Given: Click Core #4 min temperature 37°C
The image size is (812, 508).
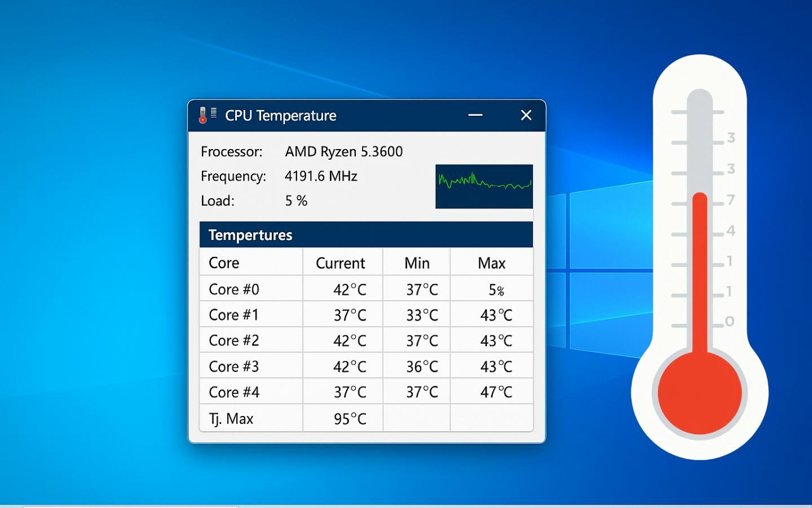Looking at the screenshot, I should [422, 392].
